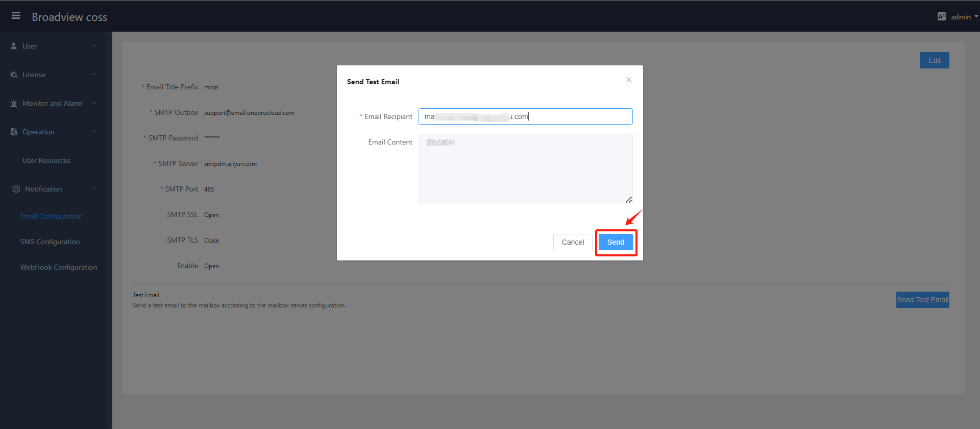Click the Cancel button in dialog

point(573,242)
